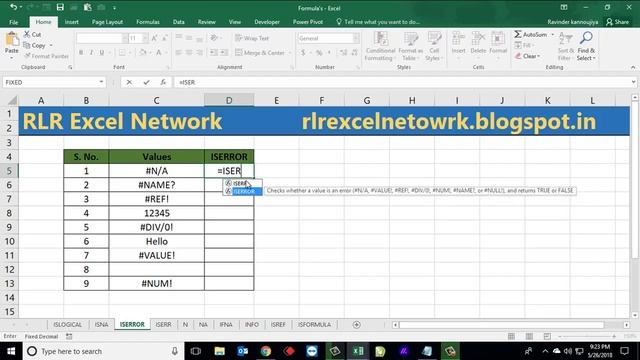The image size is (640, 360).
Task: Click the Clear eraser icon
Action: (518, 56)
